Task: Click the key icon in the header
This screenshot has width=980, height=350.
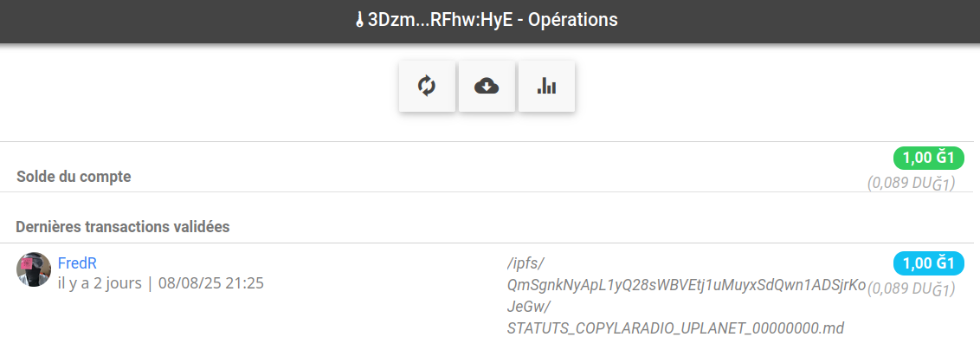Action: click(359, 20)
